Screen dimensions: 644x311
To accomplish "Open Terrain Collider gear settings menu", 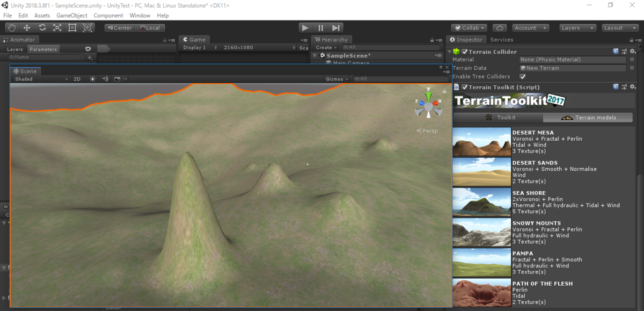I will point(633,52).
